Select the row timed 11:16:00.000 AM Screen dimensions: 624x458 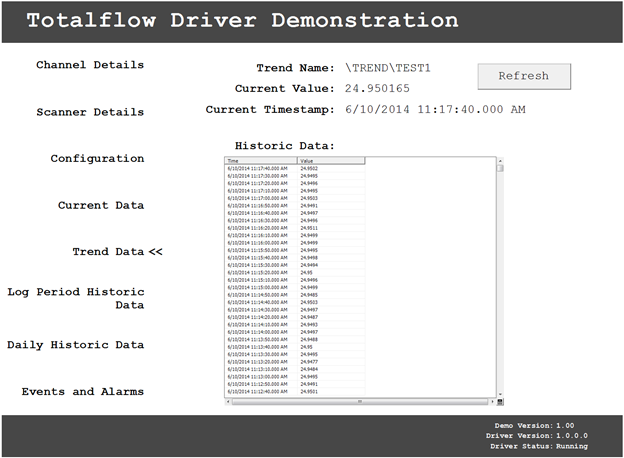tap(295, 243)
